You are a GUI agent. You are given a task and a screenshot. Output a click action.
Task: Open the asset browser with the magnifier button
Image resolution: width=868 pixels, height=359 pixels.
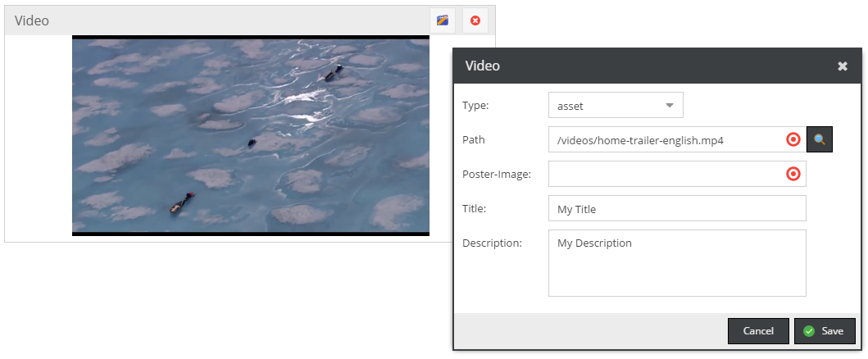(820, 139)
